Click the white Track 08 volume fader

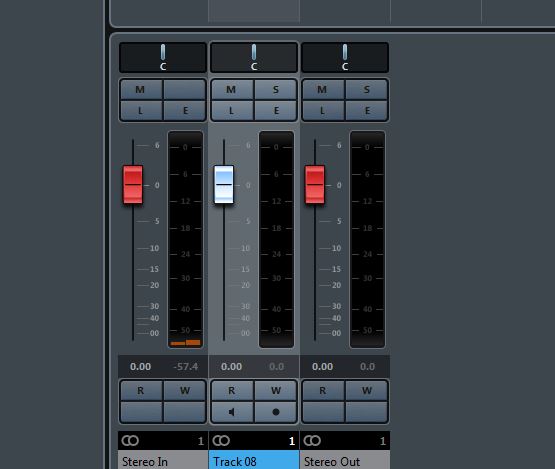(x=224, y=184)
